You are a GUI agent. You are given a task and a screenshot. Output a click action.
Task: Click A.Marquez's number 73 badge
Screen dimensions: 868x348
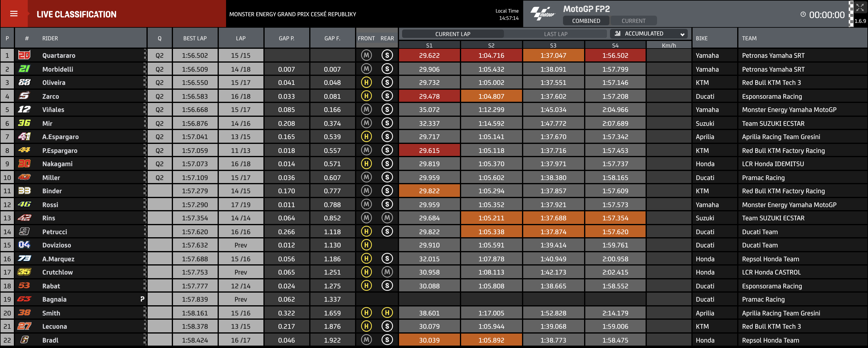pyautogui.click(x=24, y=259)
